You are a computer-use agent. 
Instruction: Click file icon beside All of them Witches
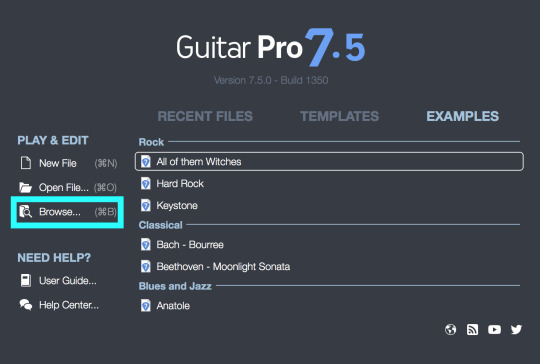point(146,162)
